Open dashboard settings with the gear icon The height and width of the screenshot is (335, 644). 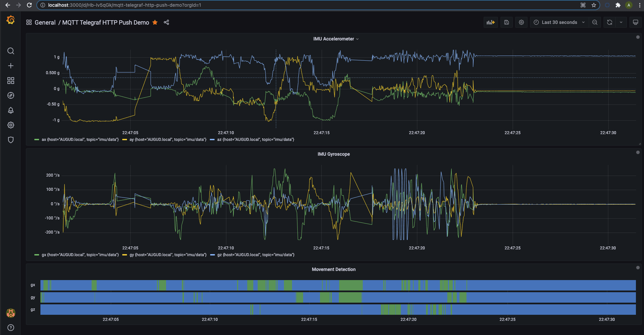[521, 22]
